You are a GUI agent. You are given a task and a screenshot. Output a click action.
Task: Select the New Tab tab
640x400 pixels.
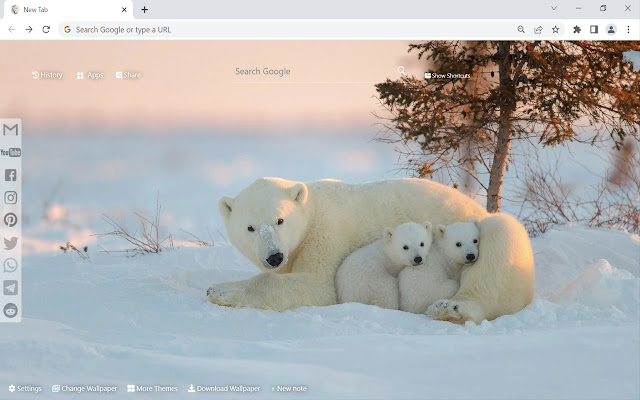(x=68, y=9)
